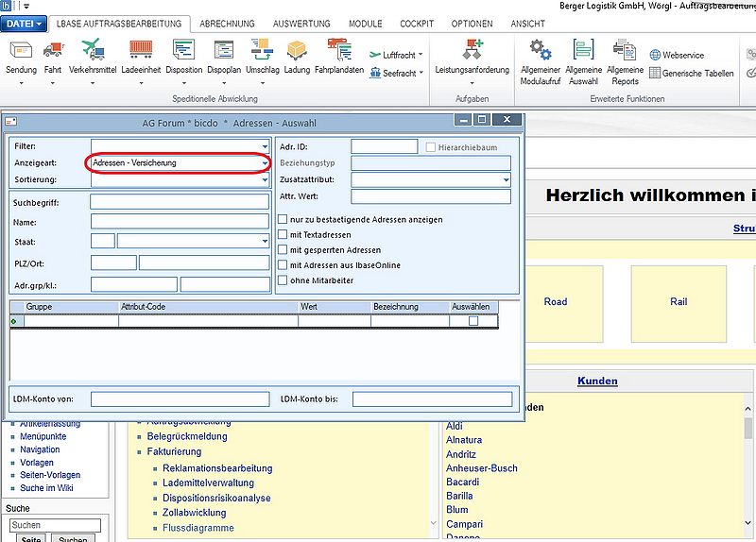
Task: Click the Kunden list scroll down arrow
Action: tap(747, 523)
